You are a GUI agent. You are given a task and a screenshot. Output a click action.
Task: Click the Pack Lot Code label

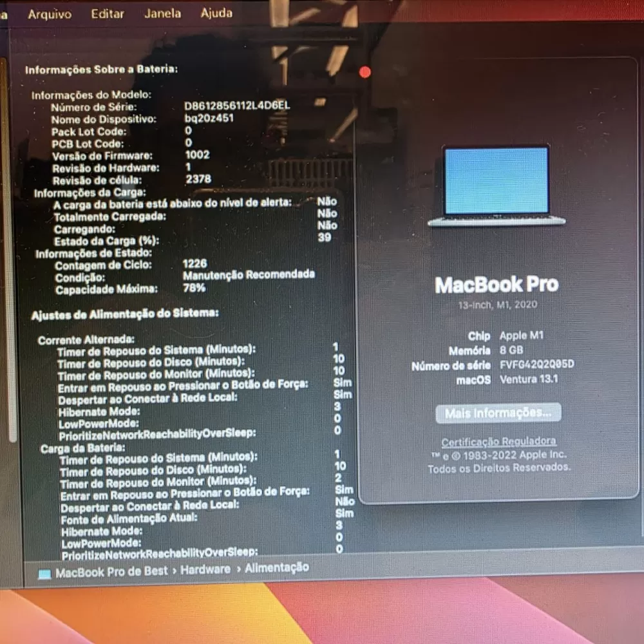(x=89, y=132)
